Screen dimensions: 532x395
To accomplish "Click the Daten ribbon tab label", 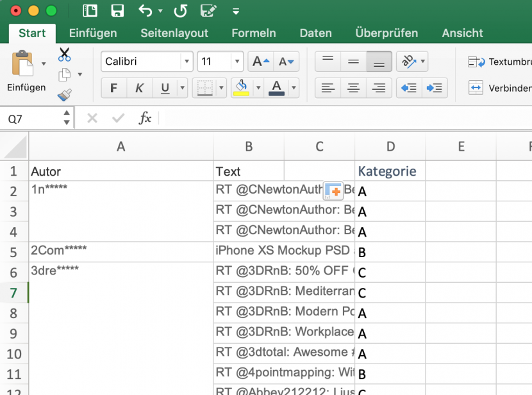I will (315, 33).
